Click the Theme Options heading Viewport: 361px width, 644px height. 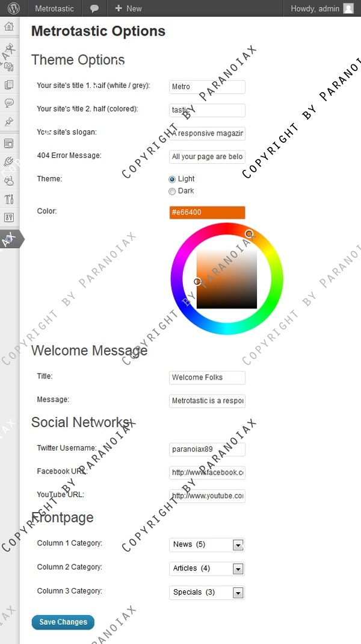coord(78,60)
